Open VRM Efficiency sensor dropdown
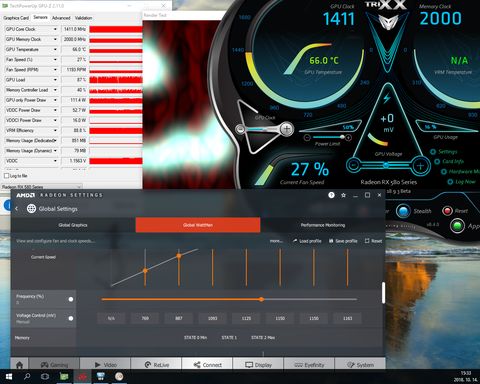The image size is (480, 384). tap(55, 130)
